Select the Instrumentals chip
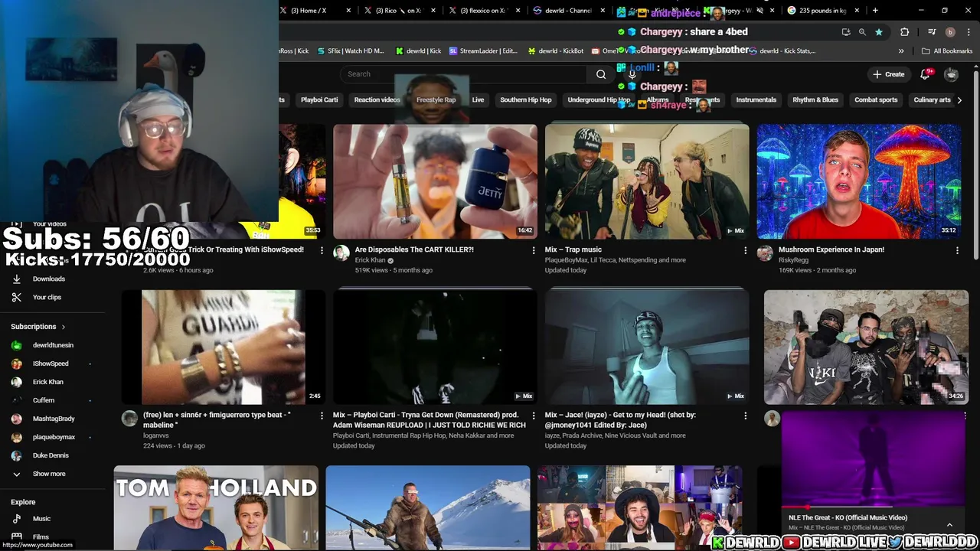The width and height of the screenshot is (980, 551). (x=756, y=99)
